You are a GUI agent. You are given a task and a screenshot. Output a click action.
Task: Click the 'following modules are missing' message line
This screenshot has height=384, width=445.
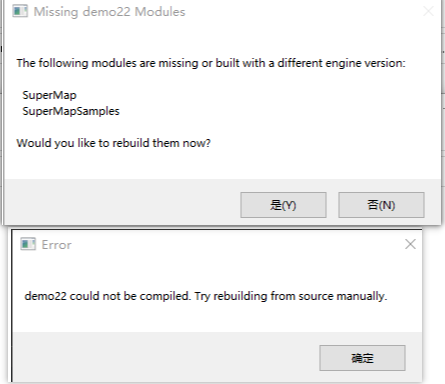[211, 63]
